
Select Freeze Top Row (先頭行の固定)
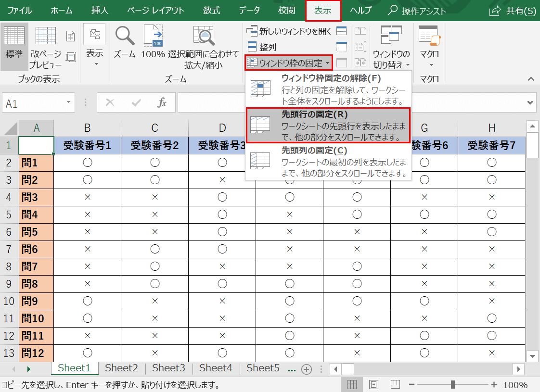click(x=327, y=126)
